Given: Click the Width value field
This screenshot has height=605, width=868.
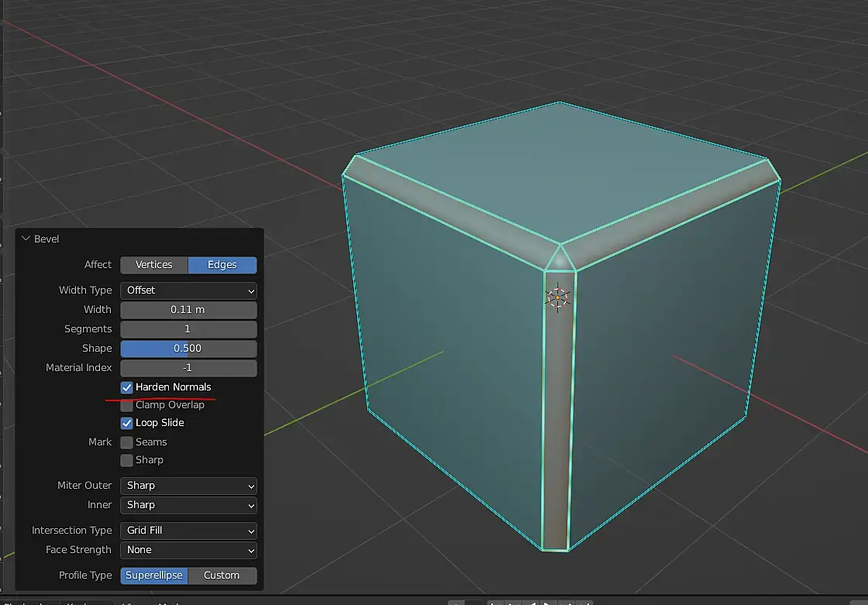Looking at the screenshot, I should tap(189, 309).
